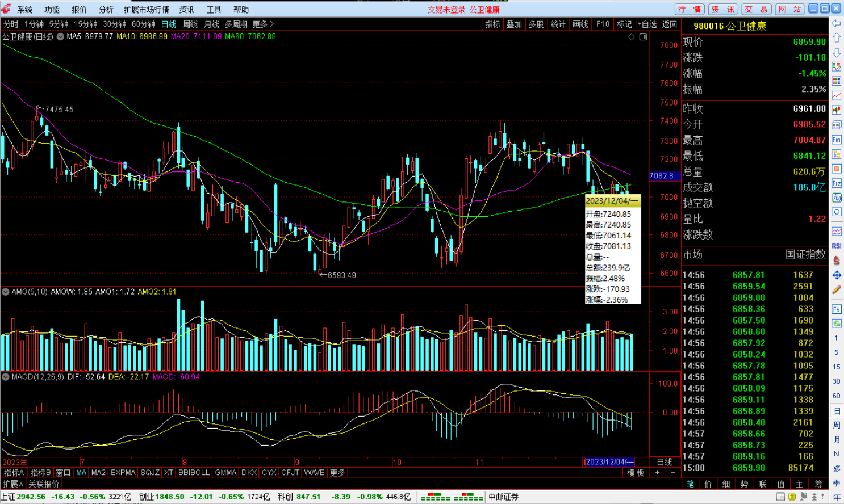The height and width of the screenshot is (504, 844).
Task: Click the RSI indicator sidebar icon
Action: click(x=837, y=246)
